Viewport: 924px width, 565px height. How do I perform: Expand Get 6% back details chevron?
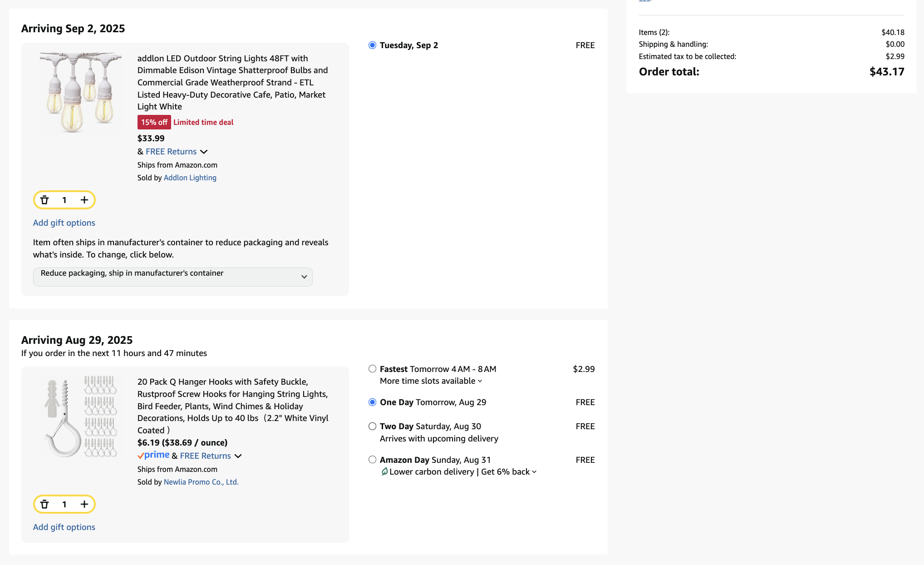pyautogui.click(x=534, y=472)
